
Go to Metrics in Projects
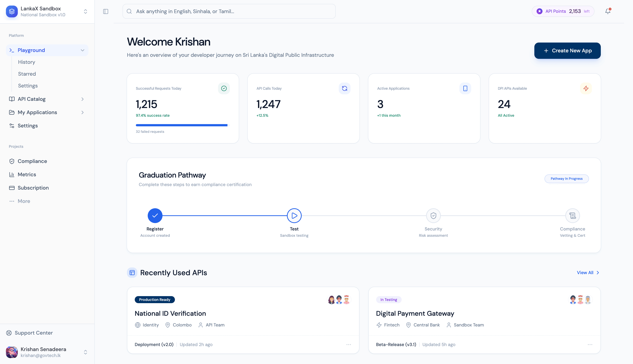(27, 174)
